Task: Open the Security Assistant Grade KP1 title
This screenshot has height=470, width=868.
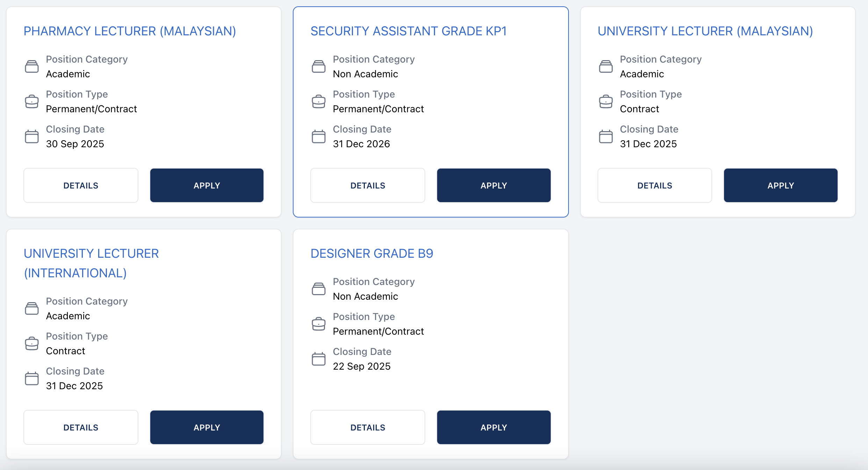Action: click(408, 31)
